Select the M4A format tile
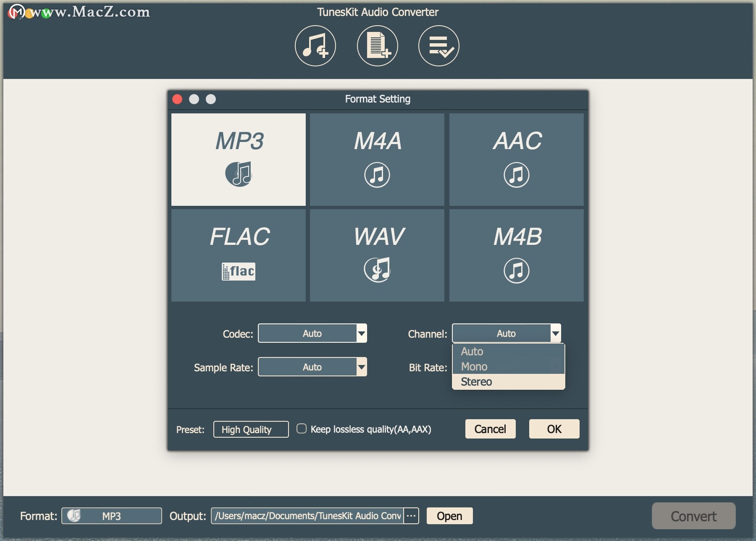 pos(377,160)
